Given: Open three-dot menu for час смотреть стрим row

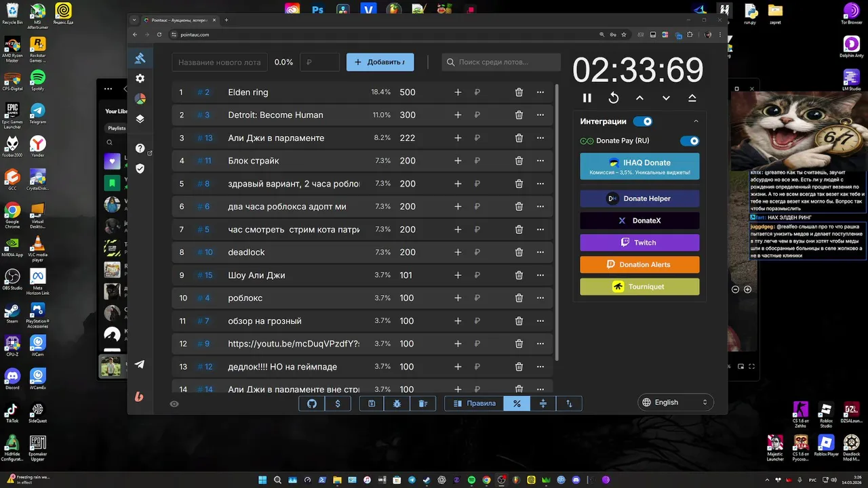Looking at the screenshot, I should click(540, 229).
